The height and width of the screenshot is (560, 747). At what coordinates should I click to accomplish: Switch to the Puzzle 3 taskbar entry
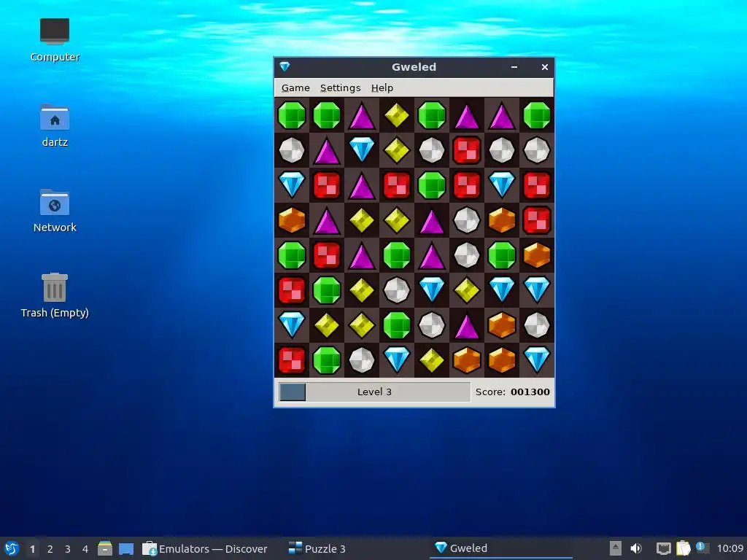click(317, 548)
